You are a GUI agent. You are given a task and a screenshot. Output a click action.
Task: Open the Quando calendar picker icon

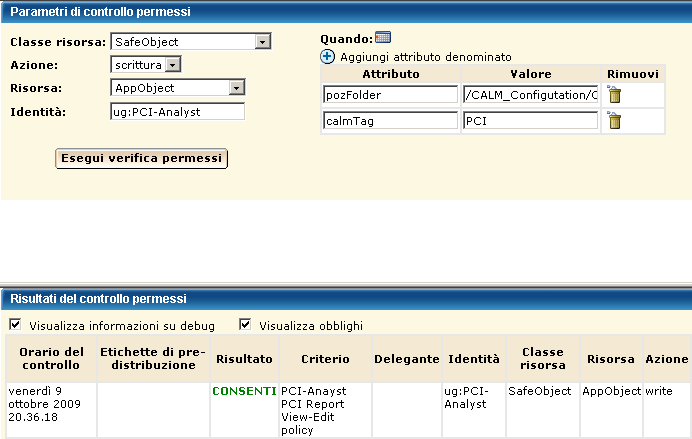[383, 38]
